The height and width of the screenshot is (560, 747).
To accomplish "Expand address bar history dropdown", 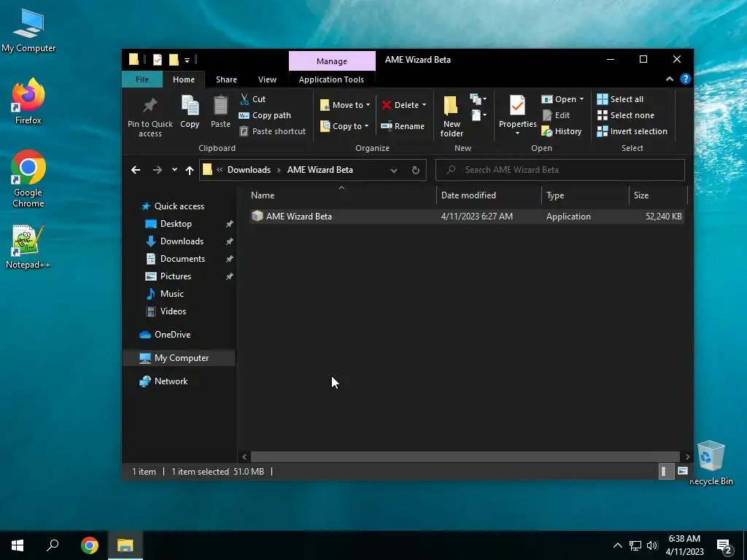I will point(393,170).
